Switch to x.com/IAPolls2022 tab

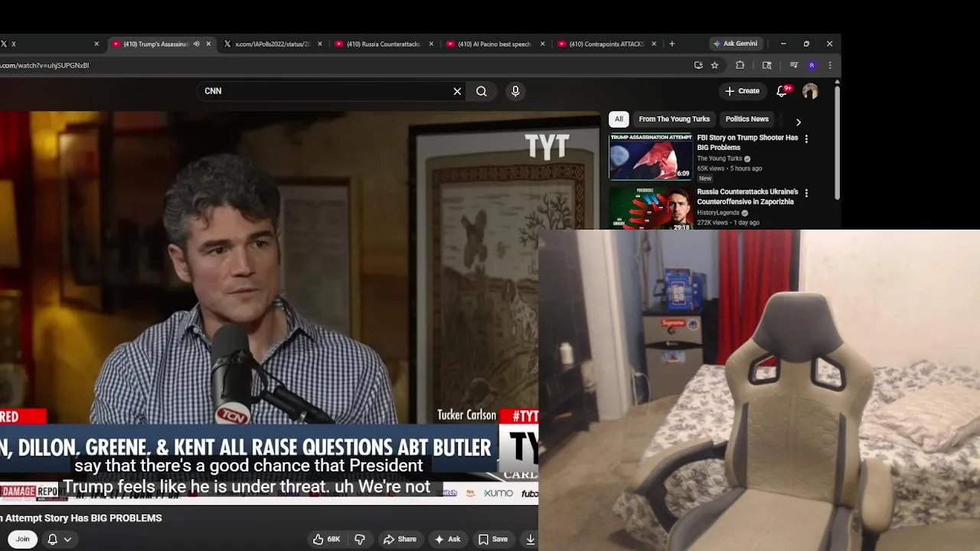273,44
